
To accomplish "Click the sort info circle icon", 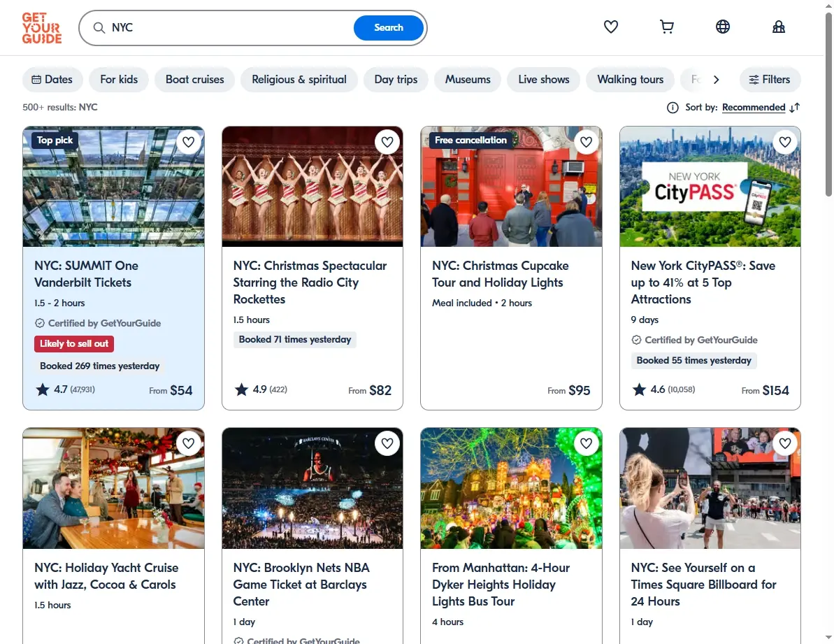I will [x=673, y=108].
